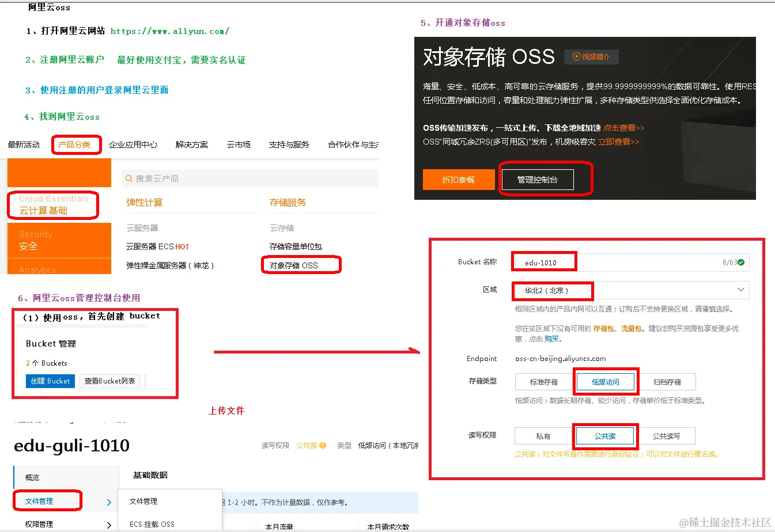Select 权限管理 in the bucket sidebar

39,525
